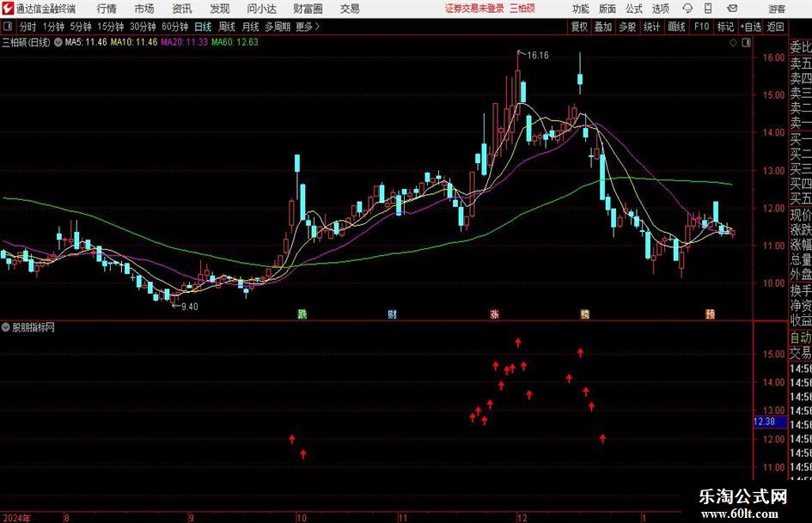
Task: Click the 多股 multi-stock button
Action: pos(627,27)
